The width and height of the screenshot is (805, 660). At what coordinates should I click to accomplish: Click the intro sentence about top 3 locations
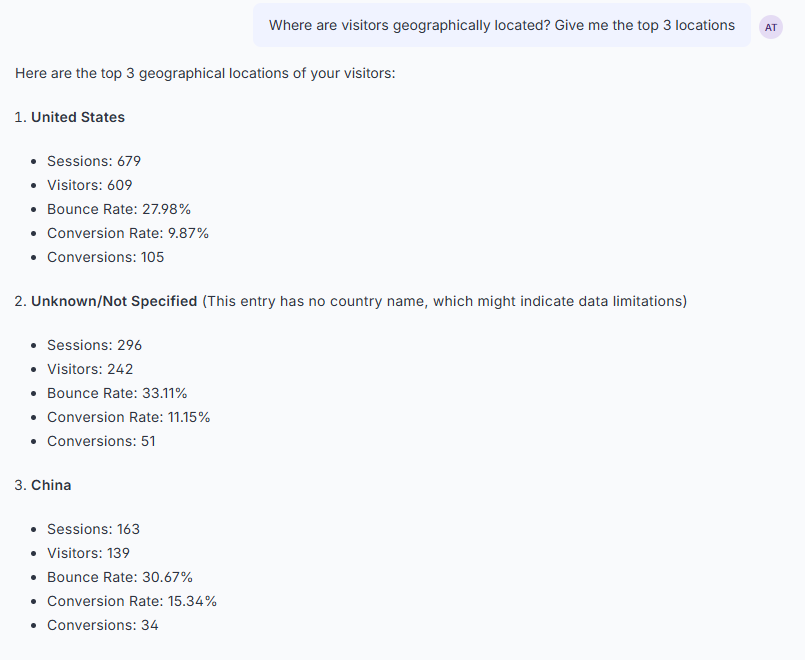pos(205,73)
